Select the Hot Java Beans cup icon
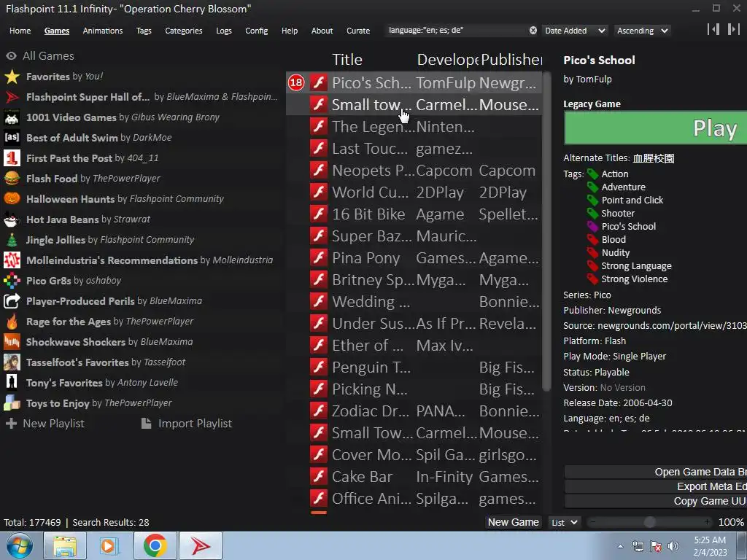The height and width of the screenshot is (560, 747). [x=12, y=219]
